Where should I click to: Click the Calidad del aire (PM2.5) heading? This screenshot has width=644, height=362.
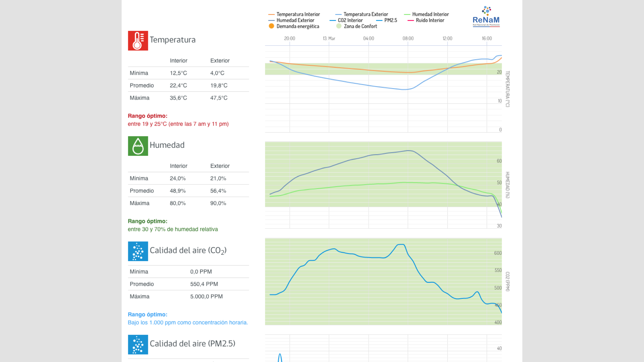tap(193, 344)
